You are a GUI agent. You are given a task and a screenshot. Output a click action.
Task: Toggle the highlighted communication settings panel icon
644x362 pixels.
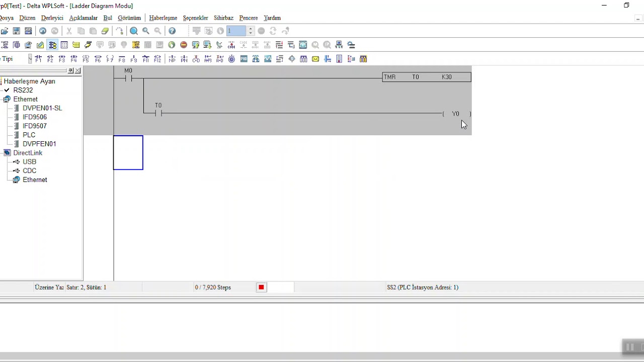(52, 45)
